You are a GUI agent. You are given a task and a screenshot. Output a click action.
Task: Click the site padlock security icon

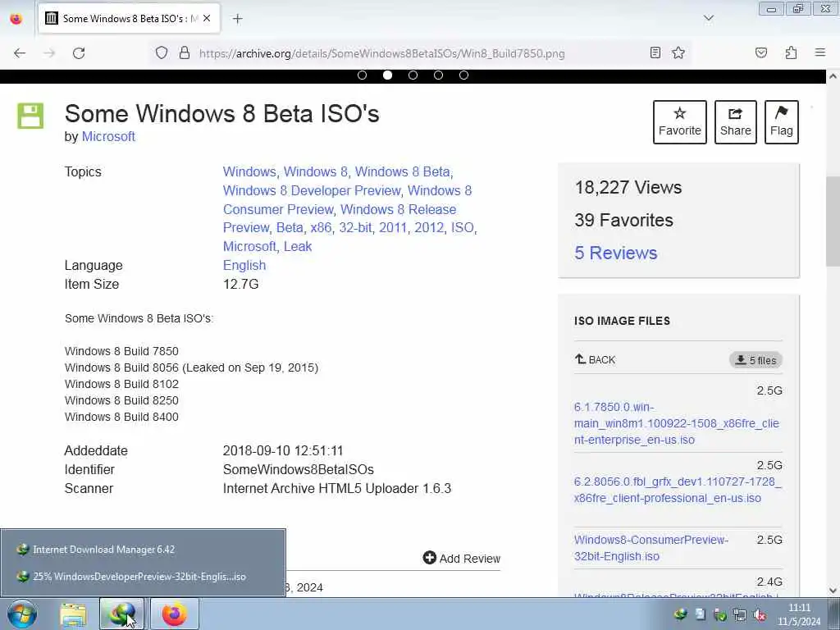coord(185,53)
